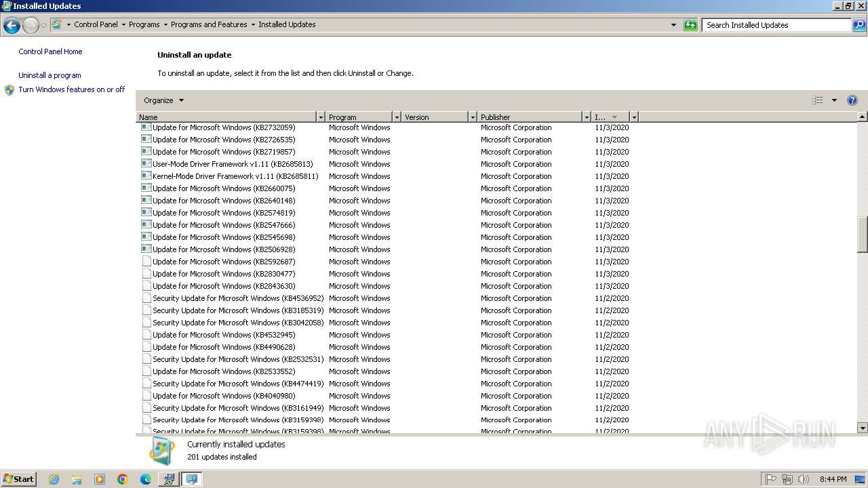Screen dimensions: 868x488
Task: Sort by the Version column header
Action: coord(435,117)
